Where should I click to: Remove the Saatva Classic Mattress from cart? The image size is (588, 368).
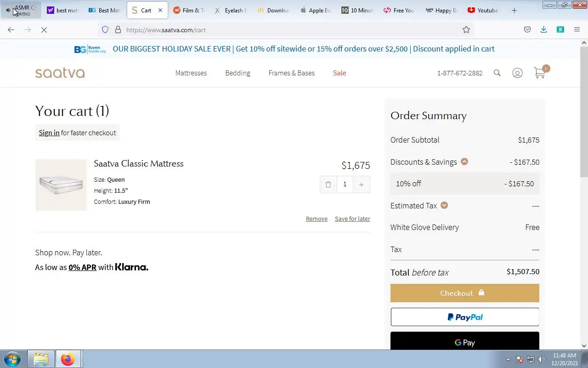tap(317, 218)
